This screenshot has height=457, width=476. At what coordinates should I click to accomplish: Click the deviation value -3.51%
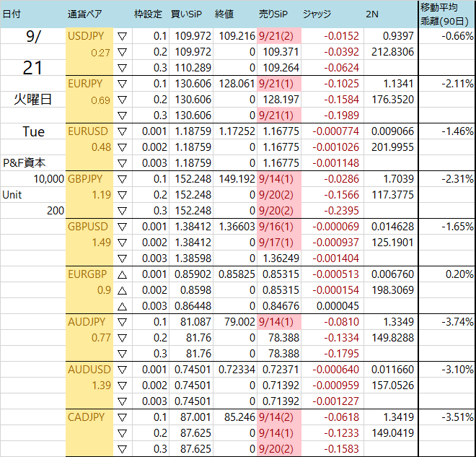tap(457, 417)
